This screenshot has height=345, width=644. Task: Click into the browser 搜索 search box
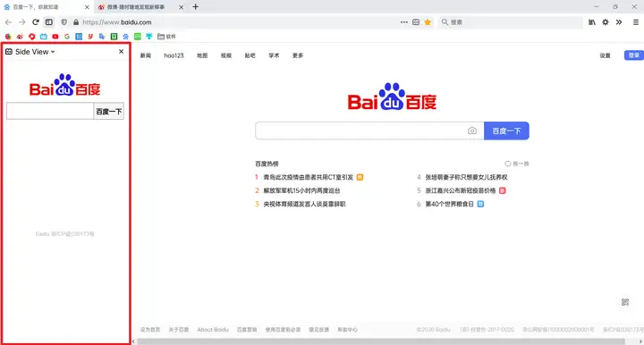[x=511, y=22]
